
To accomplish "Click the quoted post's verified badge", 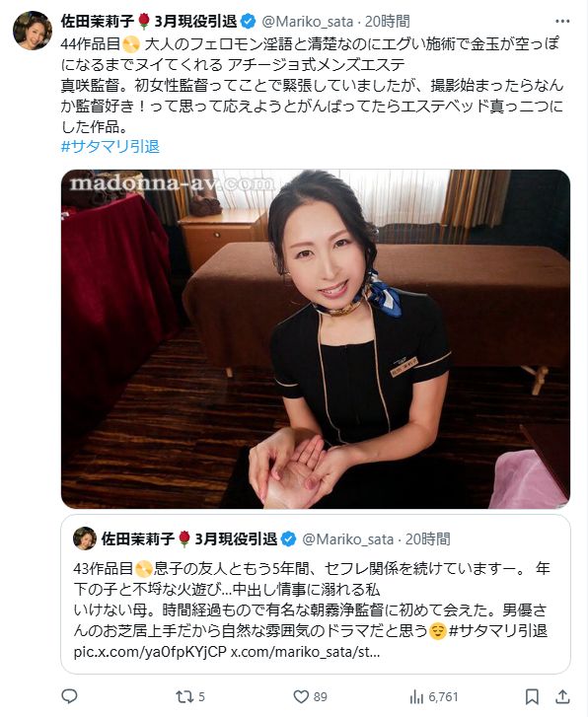I will coord(288,539).
